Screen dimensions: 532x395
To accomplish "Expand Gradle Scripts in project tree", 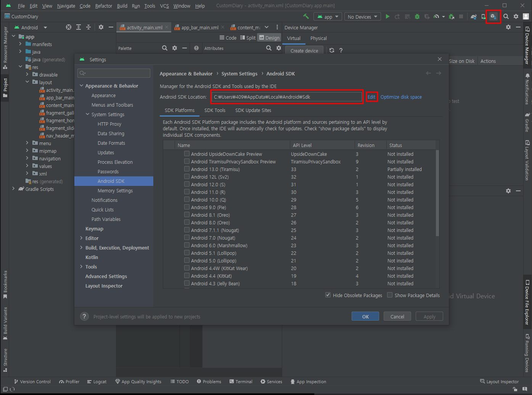I will pos(13,189).
